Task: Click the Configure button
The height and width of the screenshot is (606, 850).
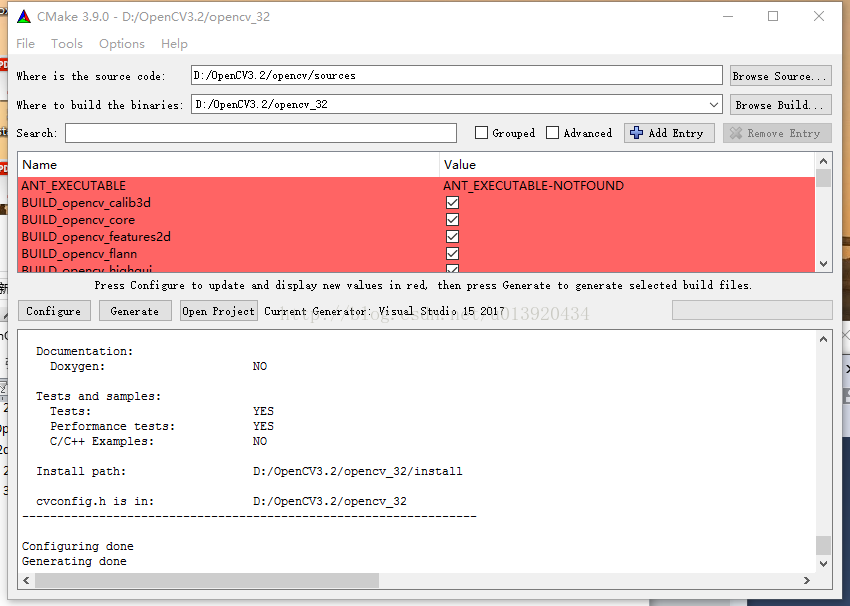Action: click(x=54, y=311)
